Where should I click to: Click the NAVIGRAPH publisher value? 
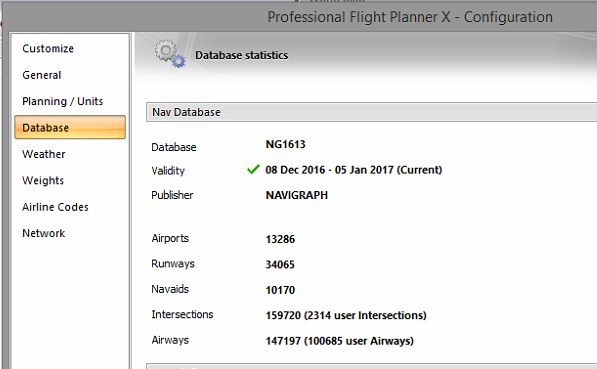point(297,195)
